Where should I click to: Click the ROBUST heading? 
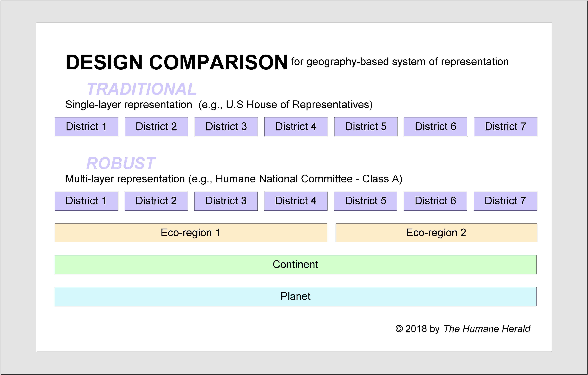point(121,163)
